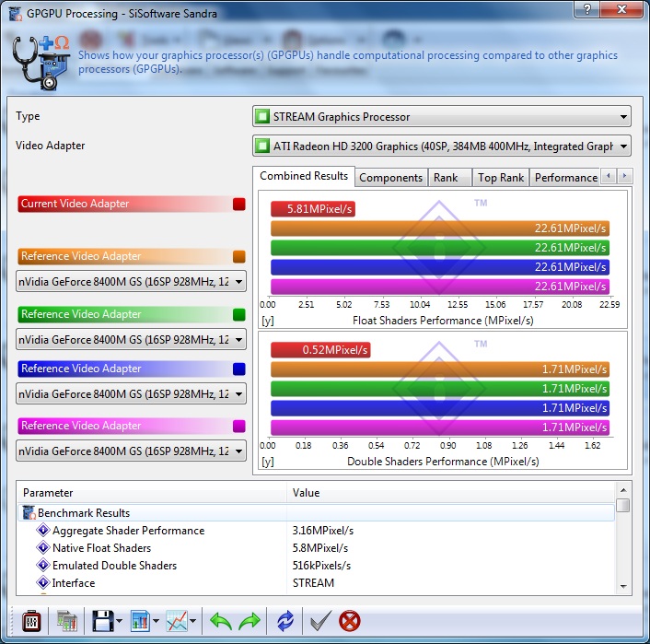Open the bar chart icon's dropdown arrow
650x644 pixels.
pos(156,621)
